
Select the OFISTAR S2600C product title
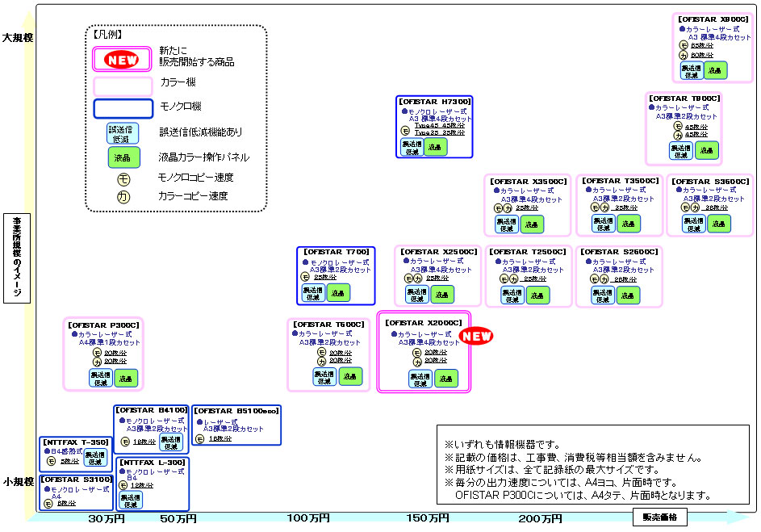(x=619, y=251)
